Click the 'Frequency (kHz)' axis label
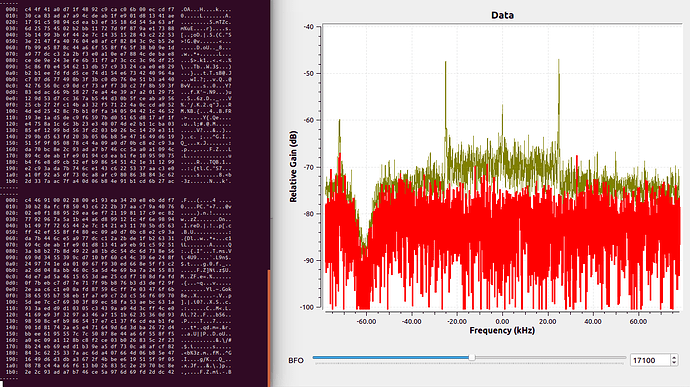 pyautogui.click(x=502, y=331)
